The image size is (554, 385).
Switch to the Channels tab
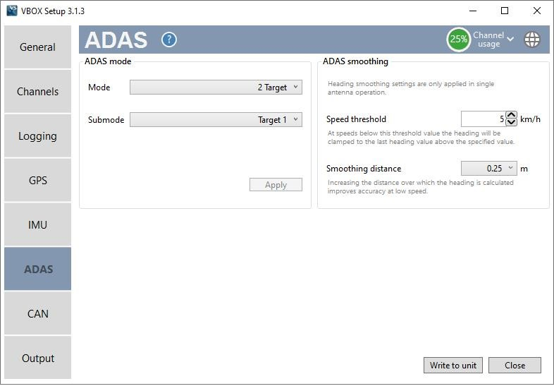tap(37, 91)
